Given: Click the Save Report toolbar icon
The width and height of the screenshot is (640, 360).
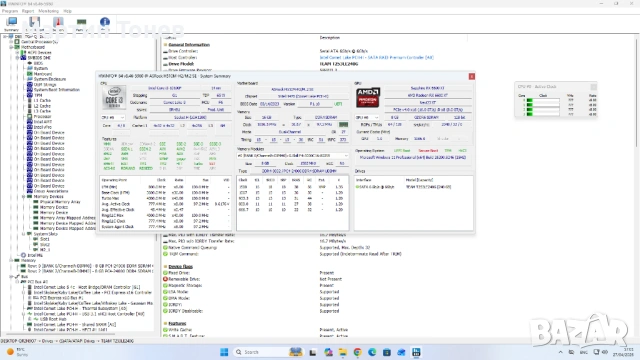Looking at the screenshot, I should point(34,24).
